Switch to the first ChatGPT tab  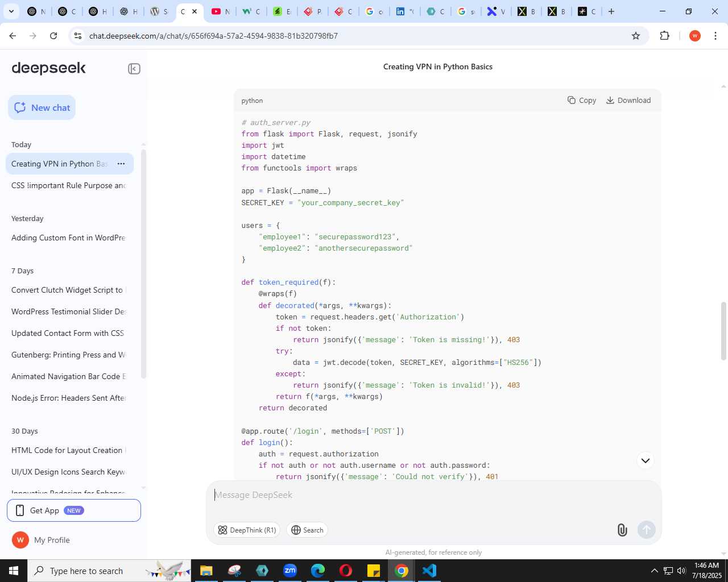pos(36,11)
